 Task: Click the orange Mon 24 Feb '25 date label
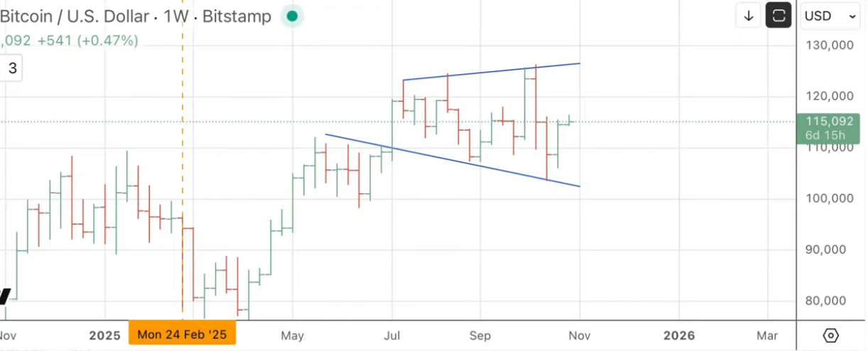click(x=182, y=335)
